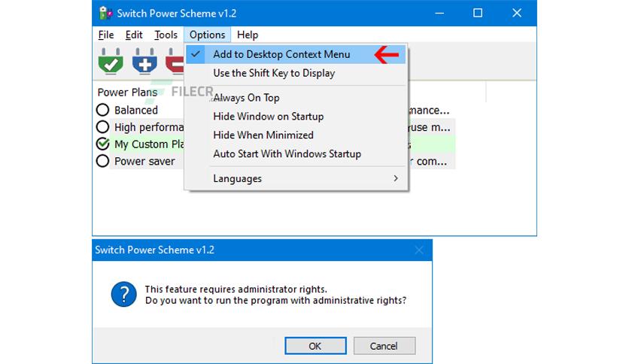Screen dimensions: 629x364
Task: Click the Switch Power Scheme title bar icon
Action: (x=105, y=14)
